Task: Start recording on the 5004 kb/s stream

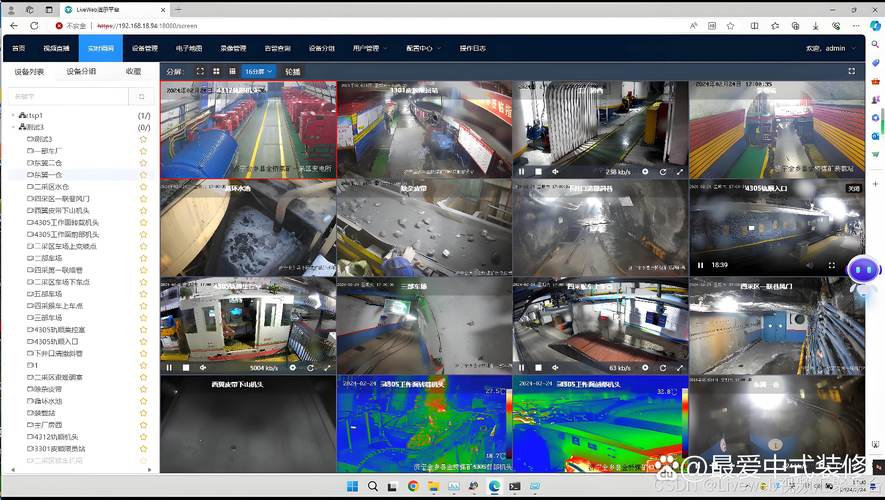Action: coord(292,367)
